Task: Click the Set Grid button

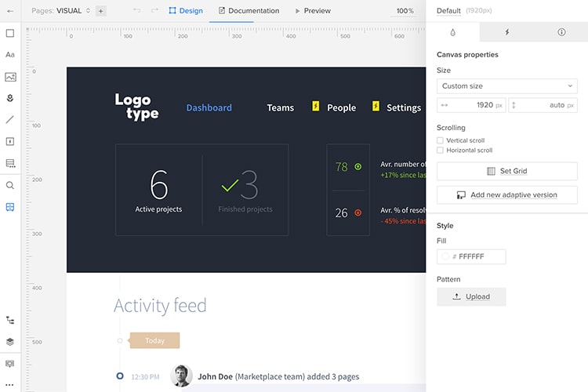Action: pos(507,171)
